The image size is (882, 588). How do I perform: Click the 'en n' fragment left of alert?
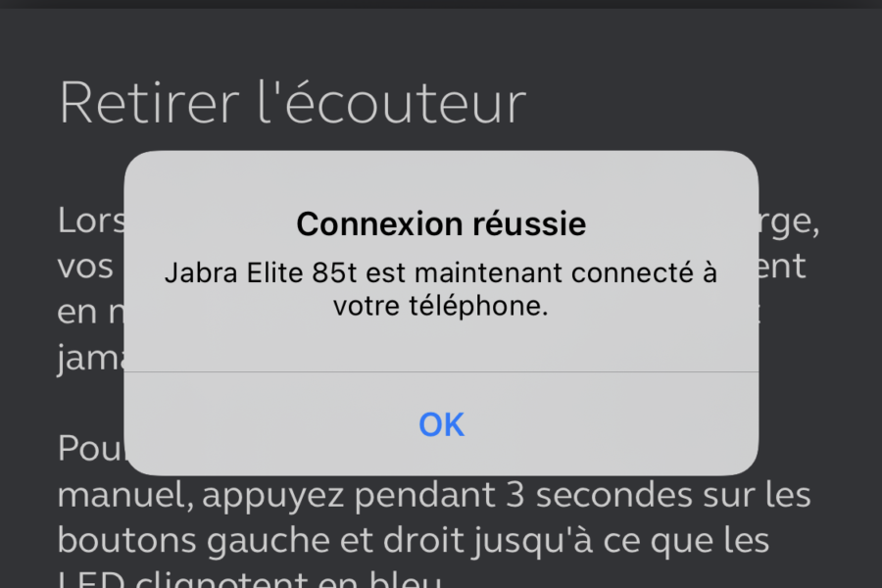(91, 313)
